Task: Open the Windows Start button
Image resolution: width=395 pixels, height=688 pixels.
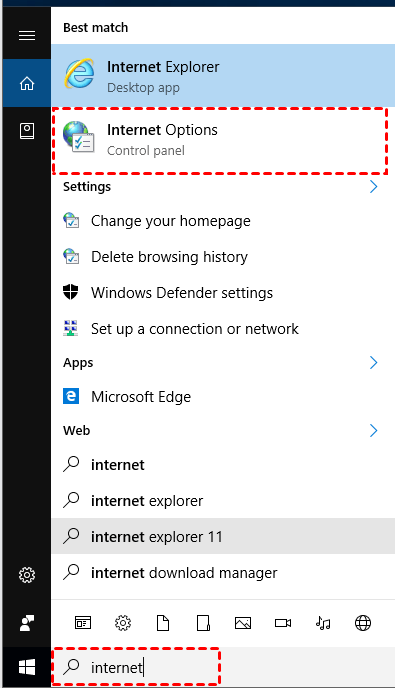Action: click(x=27, y=667)
